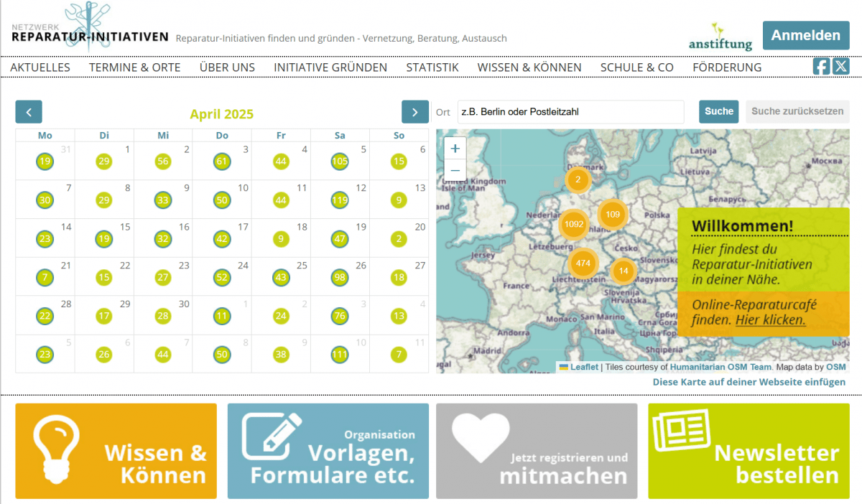This screenshot has width=862, height=504.
Task: Click the Anmelden button
Action: (x=805, y=35)
